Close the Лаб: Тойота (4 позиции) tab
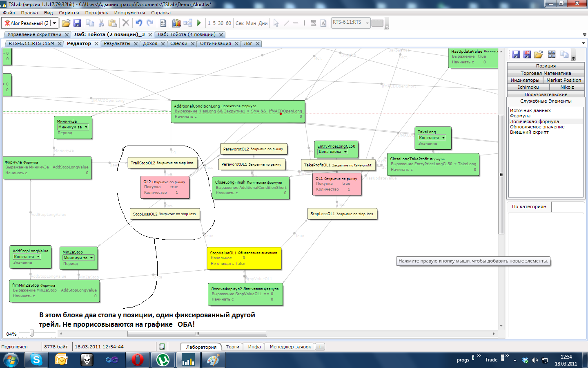This screenshot has width=588, height=368. point(221,35)
